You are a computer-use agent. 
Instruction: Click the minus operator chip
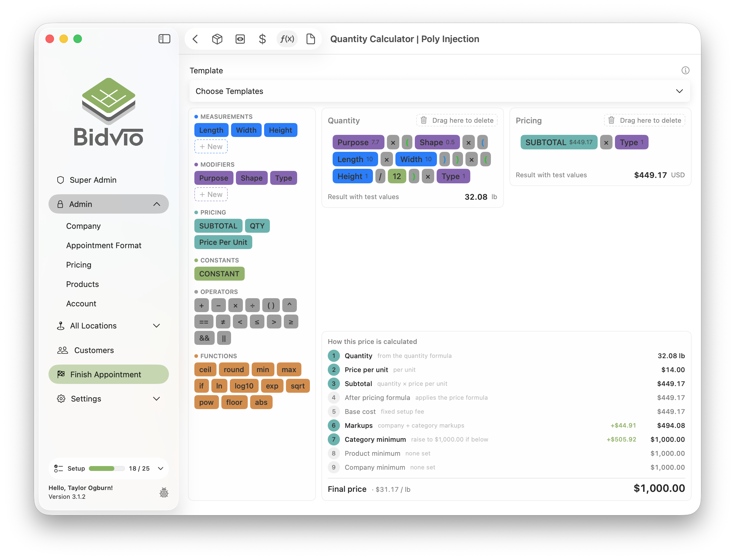click(218, 305)
